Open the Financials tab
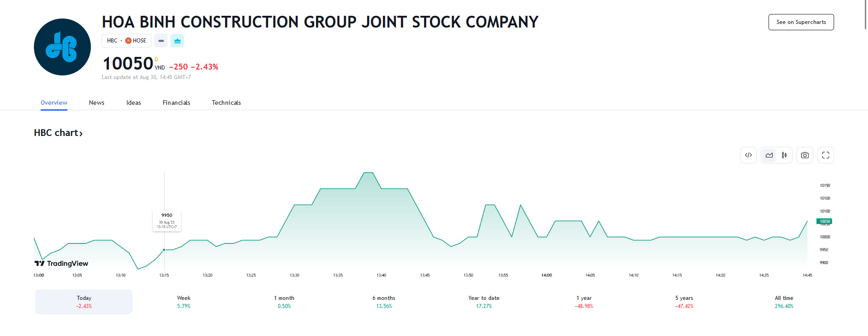 [176, 103]
